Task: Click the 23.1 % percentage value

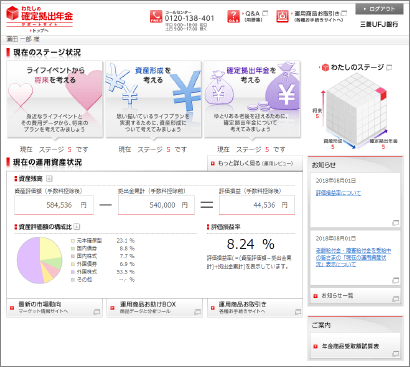Action: click(126, 241)
